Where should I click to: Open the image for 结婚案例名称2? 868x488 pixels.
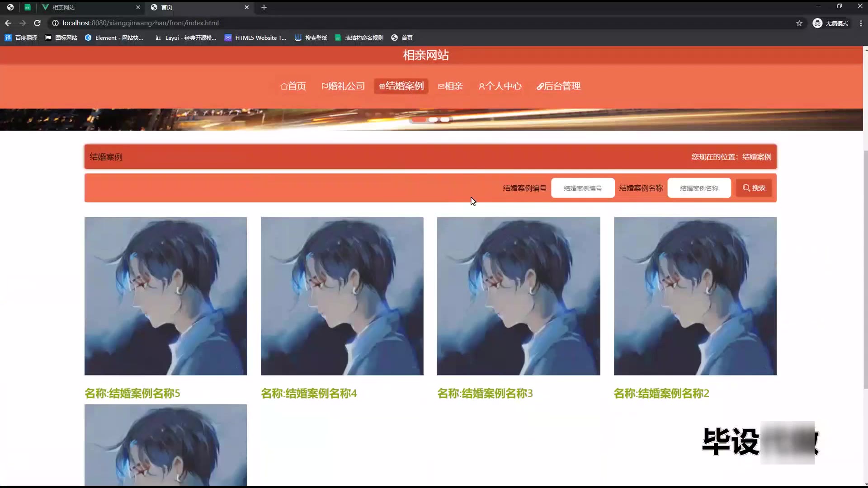695,296
